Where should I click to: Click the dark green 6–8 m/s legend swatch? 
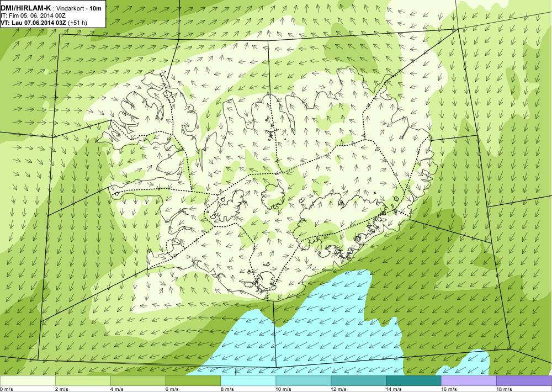click(x=193, y=381)
